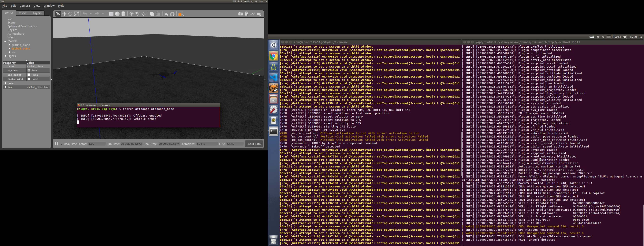Expand the pose property row
This screenshot has width=644, height=246.
(x=5, y=83)
